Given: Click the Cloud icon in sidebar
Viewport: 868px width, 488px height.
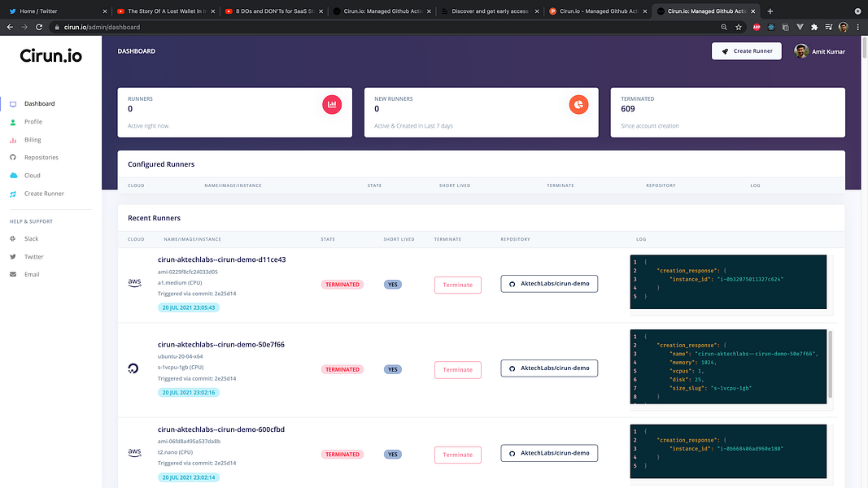Looking at the screenshot, I should [x=13, y=176].
